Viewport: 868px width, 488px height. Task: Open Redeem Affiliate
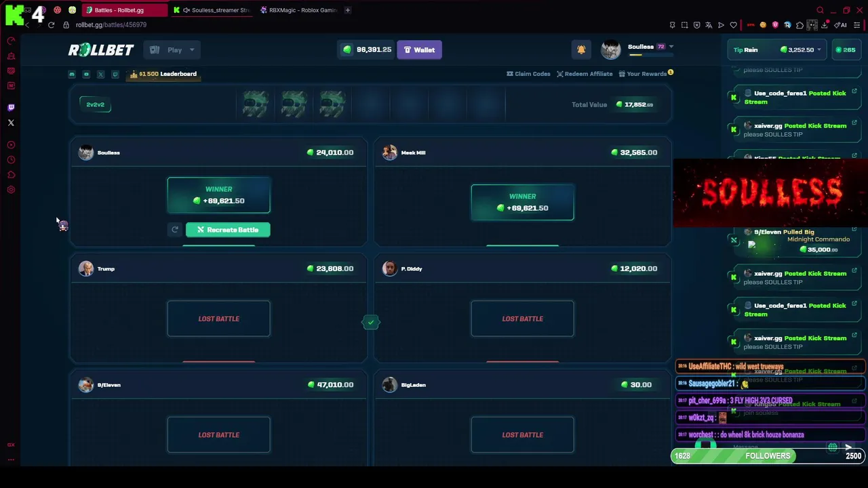(x=585, y=74)
